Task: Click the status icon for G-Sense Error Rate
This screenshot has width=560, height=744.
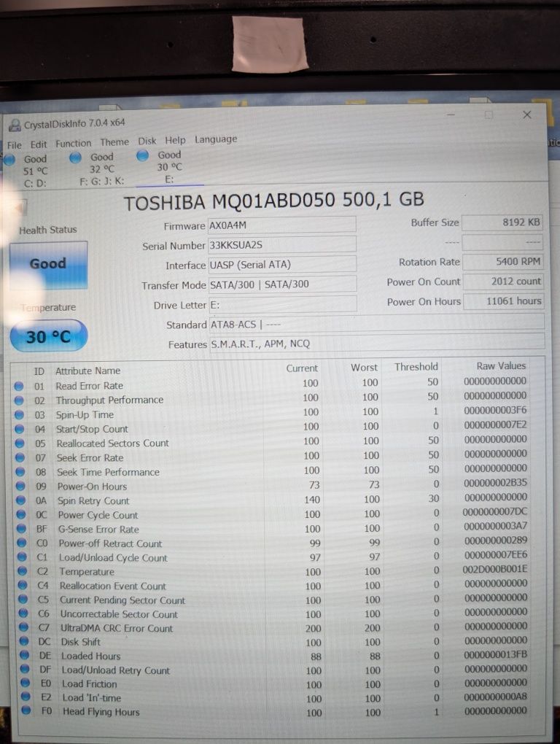Action: tap(21, 529)
